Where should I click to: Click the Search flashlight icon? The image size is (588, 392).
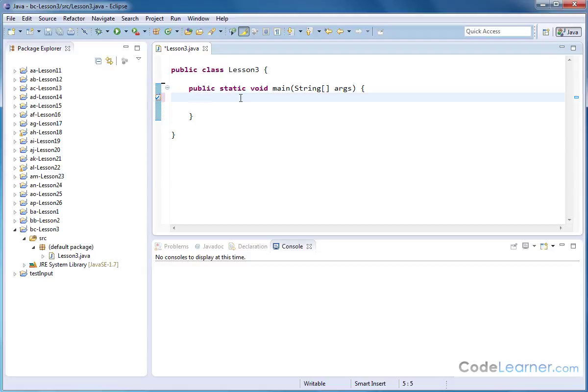(x=212, y=31)
